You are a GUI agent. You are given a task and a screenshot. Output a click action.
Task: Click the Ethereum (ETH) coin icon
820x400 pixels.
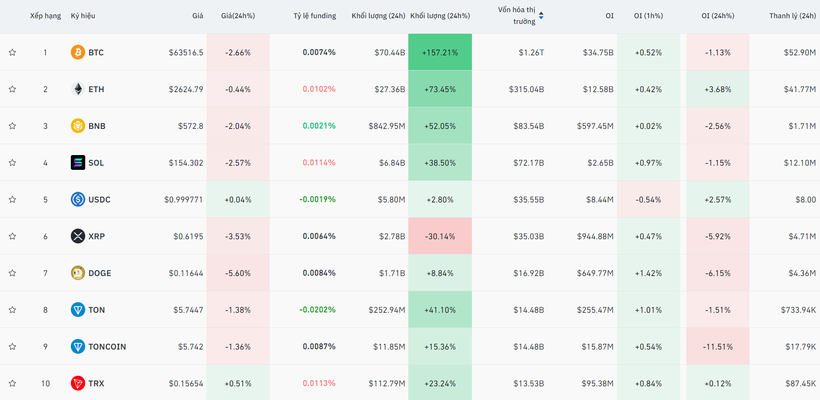pos(78,89)
